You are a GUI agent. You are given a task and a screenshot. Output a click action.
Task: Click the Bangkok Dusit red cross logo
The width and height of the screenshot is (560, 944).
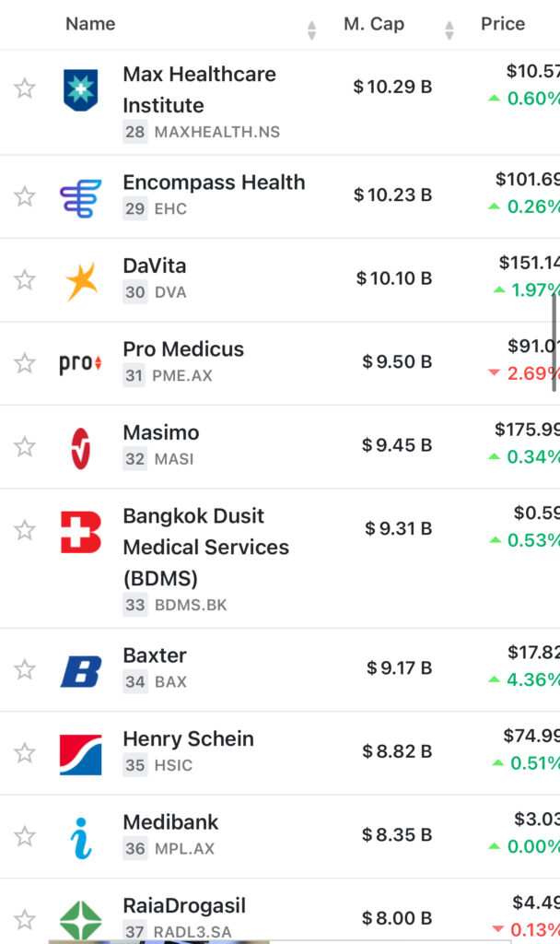click(80, 532)
